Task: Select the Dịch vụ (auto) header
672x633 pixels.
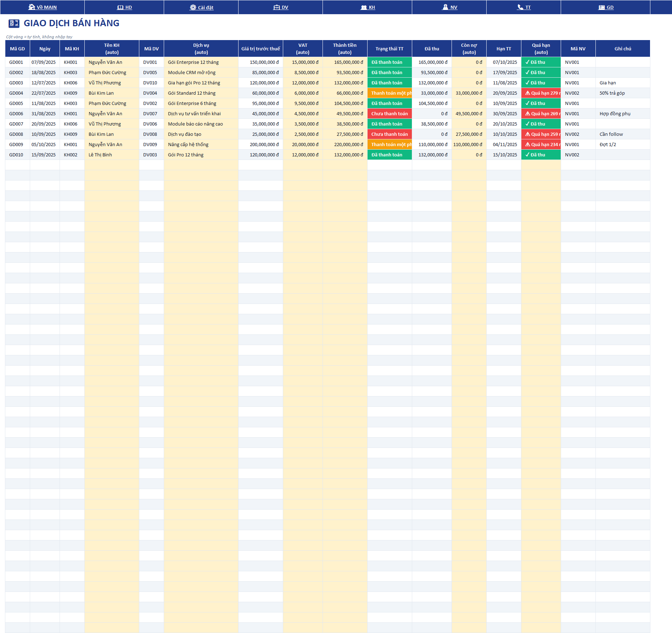Action: pos(201,49)
